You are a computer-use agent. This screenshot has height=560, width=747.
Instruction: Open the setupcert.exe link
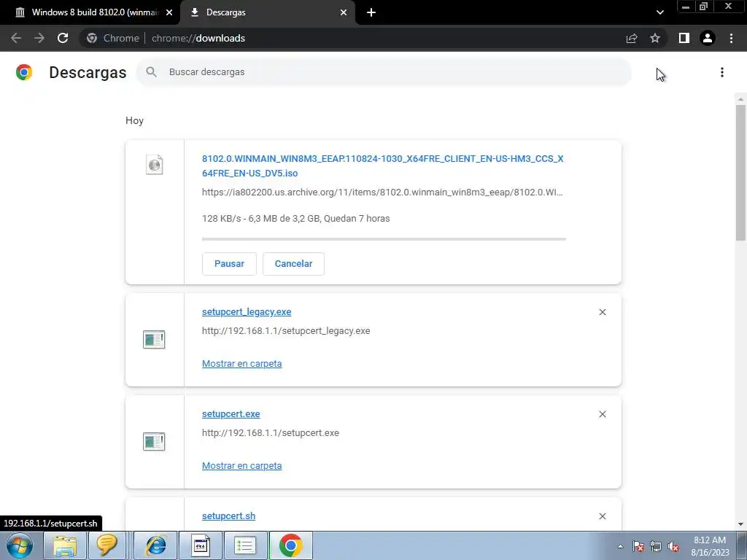click(231, 414)
